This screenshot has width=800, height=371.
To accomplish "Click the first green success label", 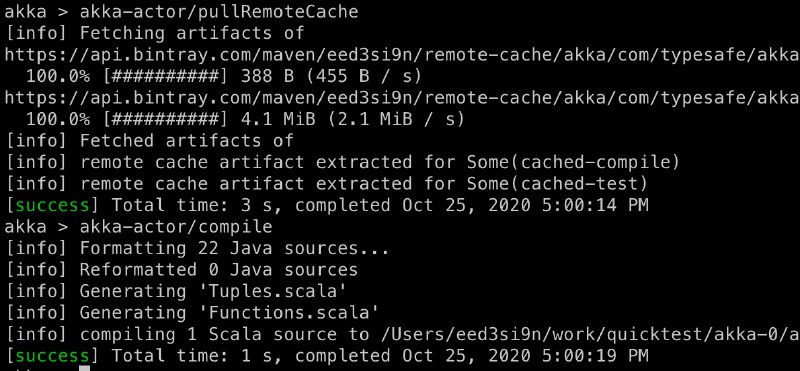I will (52, 205).
